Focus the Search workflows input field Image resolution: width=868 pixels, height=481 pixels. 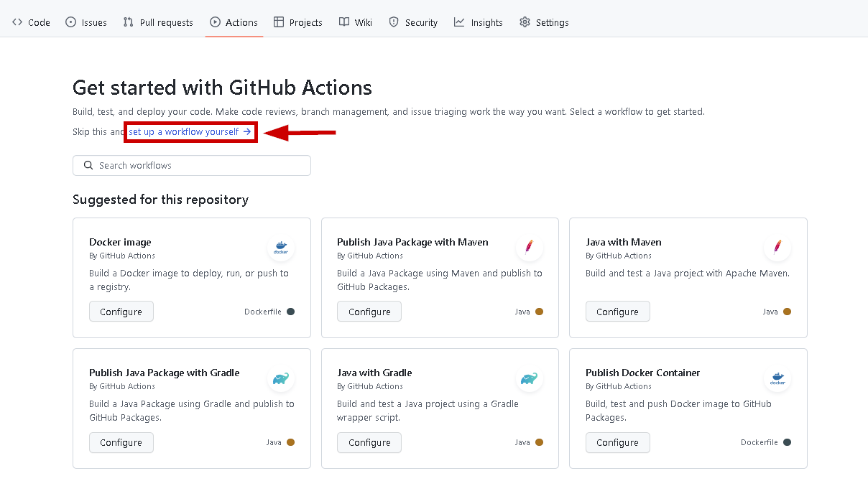(x=201, y=165)
